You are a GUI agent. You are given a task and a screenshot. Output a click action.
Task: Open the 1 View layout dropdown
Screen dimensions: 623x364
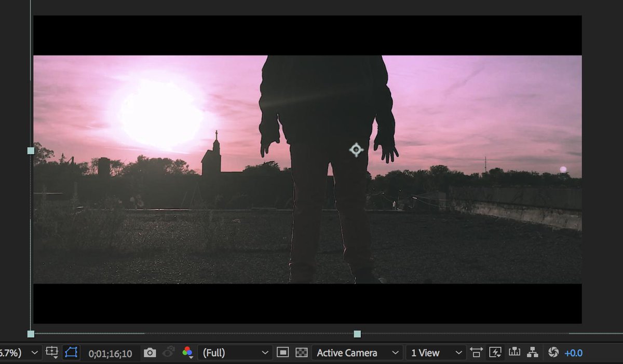435,353
